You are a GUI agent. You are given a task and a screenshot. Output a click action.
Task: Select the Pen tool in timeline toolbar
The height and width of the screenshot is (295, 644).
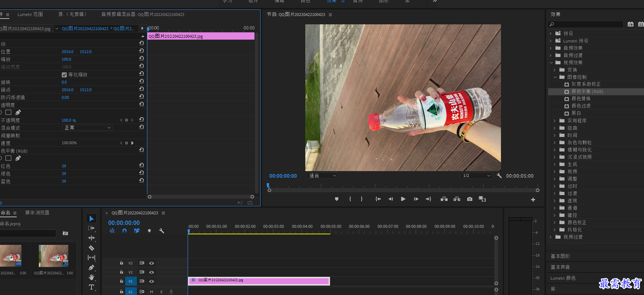pos(91,267)
